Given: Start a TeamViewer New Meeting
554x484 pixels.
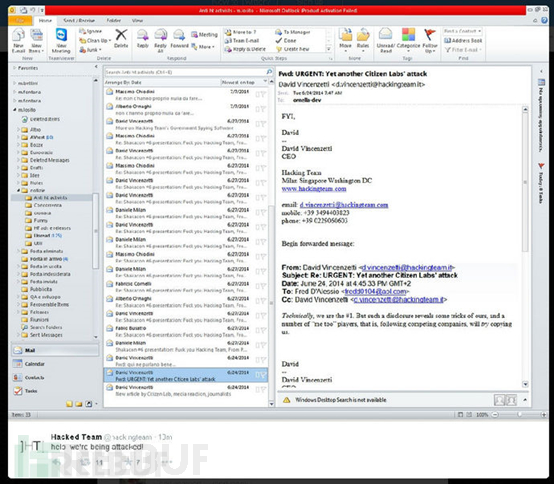Looking at the screenshot, I should [x=61, y=41].
